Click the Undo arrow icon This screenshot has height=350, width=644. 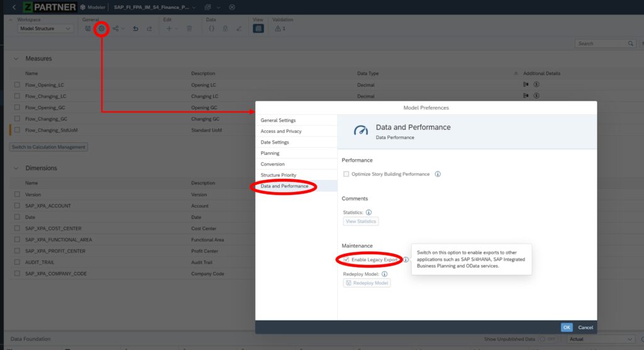[x=135, y=28]
